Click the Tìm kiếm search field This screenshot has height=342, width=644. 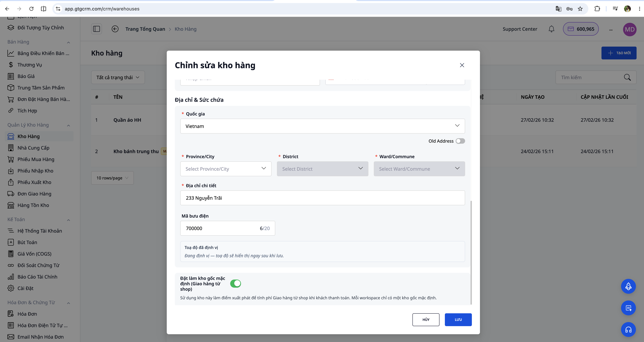(x=596, y=77)
